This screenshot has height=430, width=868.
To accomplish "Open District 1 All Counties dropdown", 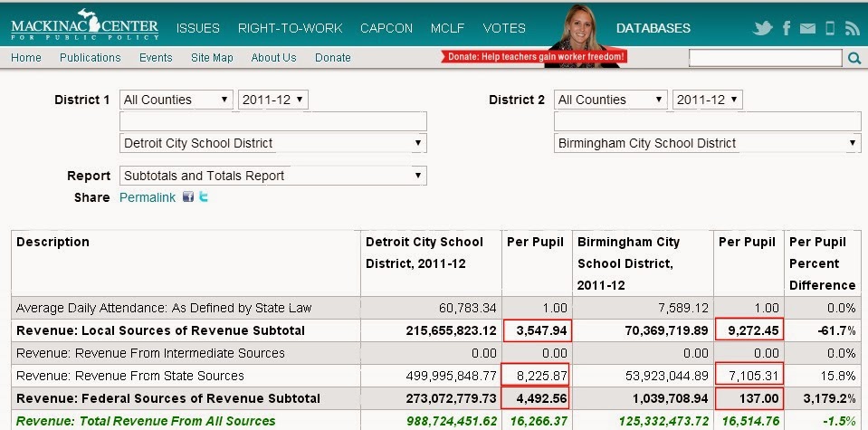I will pos(176,100).
